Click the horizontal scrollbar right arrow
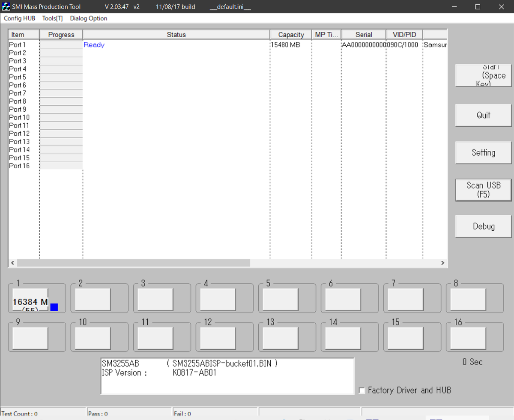Screen dimensions: 514x420 pyautogui.click(x=443, y=262)
